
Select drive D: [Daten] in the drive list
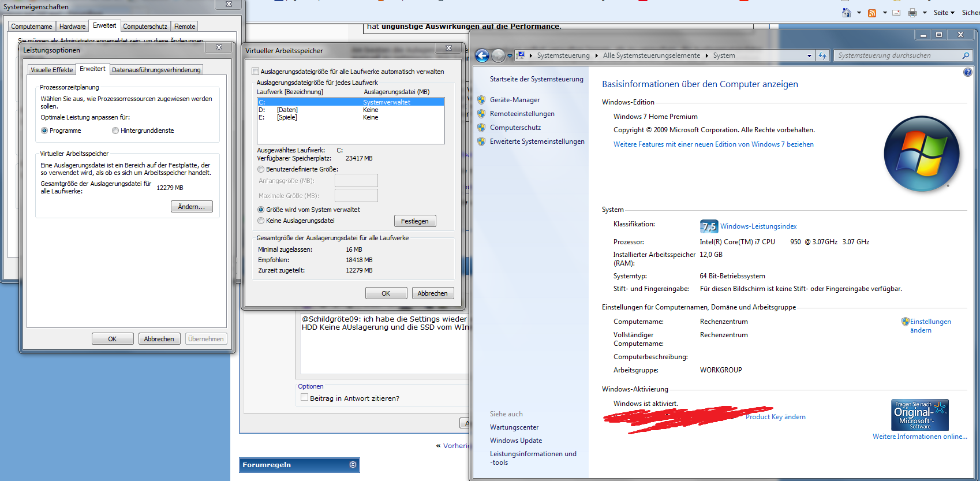351,110
